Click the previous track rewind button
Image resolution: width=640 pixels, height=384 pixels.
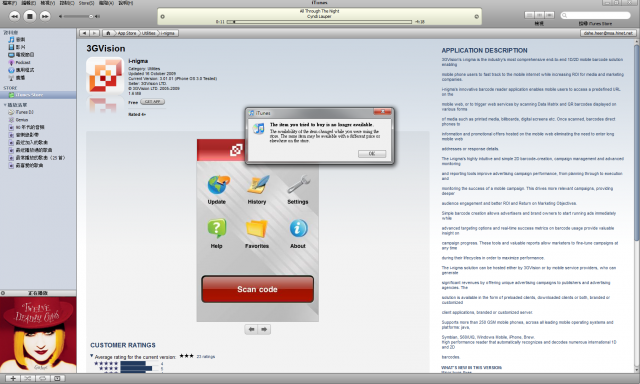(x=14, y=16)
